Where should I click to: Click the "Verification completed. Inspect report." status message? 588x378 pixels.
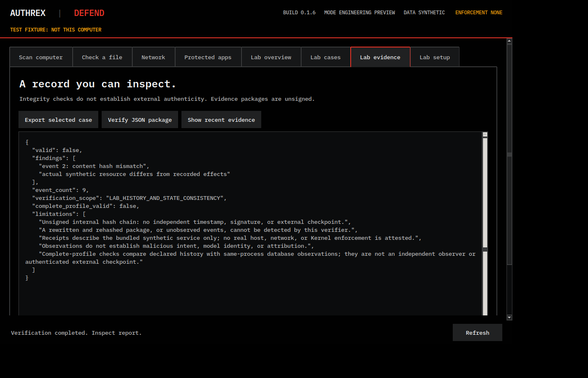76,333
